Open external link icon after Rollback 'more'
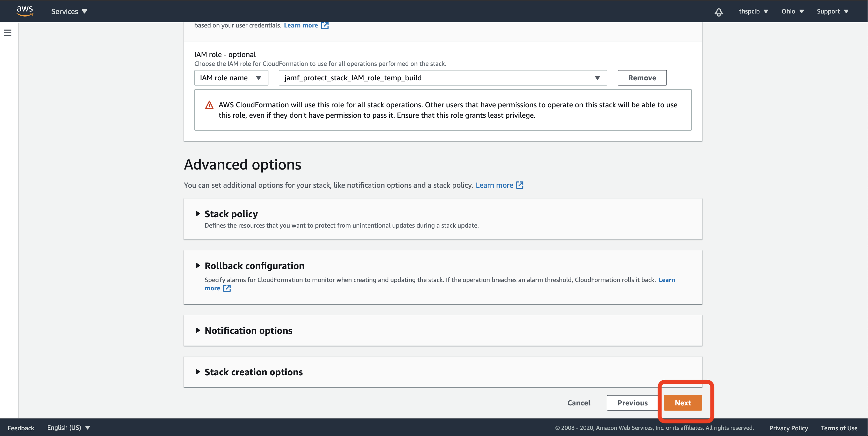This screenshot has height=436, width=868. [x=227, y=288]
